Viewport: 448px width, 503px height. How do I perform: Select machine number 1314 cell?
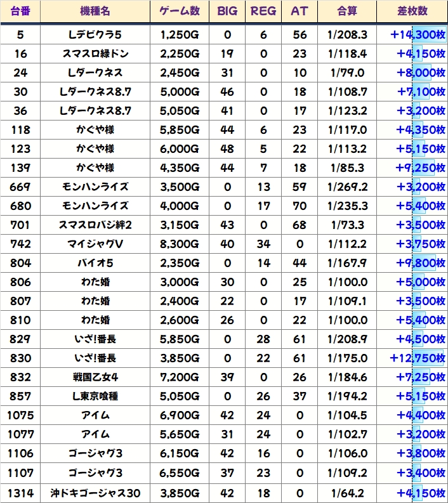[20, 493]
